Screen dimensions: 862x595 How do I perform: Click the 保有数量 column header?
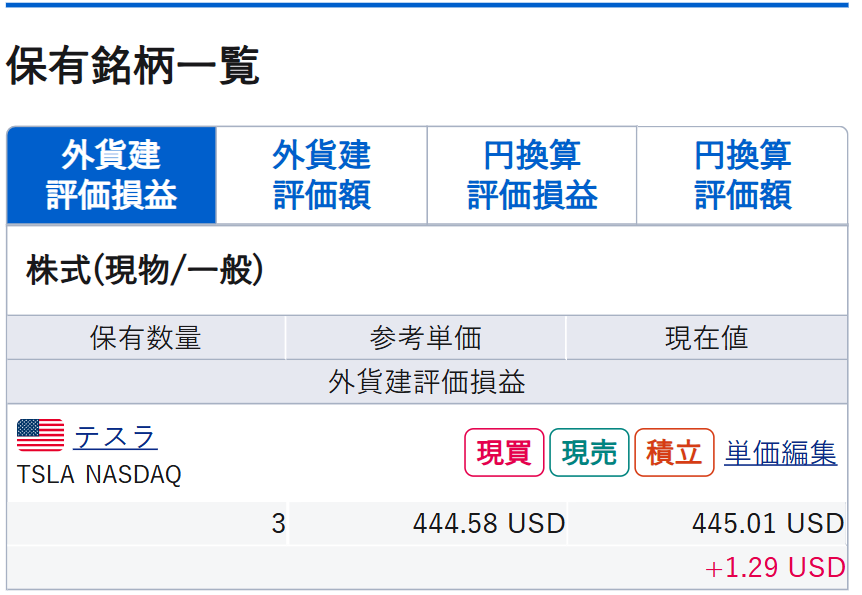tap(146, 338)
